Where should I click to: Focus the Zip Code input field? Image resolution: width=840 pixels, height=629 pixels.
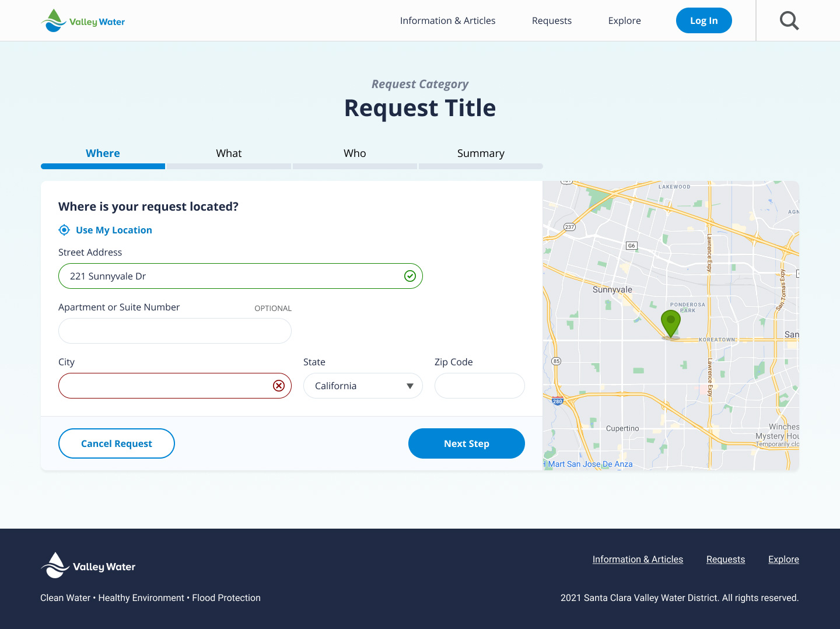[480, 386]
